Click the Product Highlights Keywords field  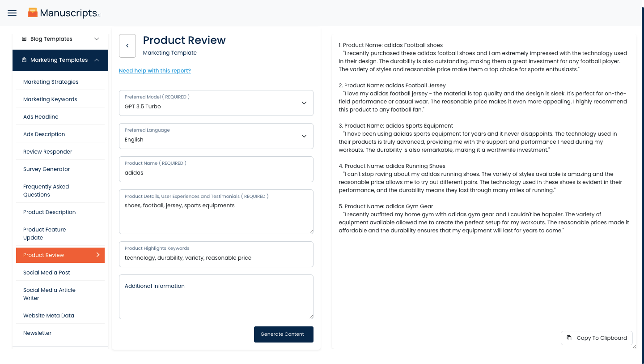(x=216, y=258)
